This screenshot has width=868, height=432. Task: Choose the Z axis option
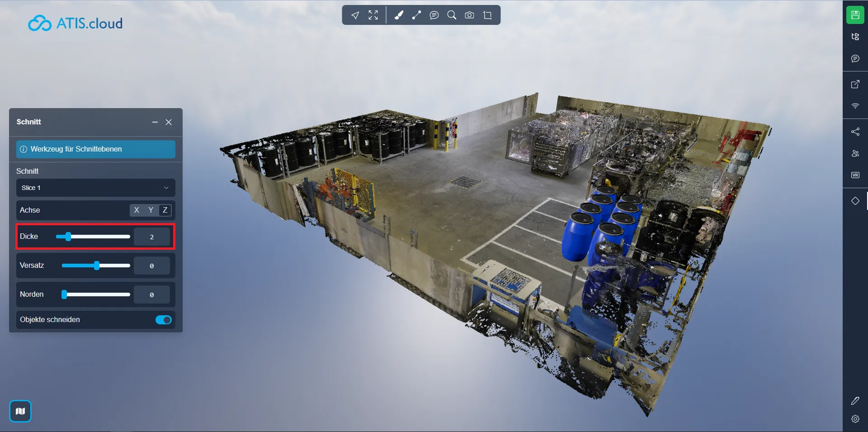tap(165, 210)
